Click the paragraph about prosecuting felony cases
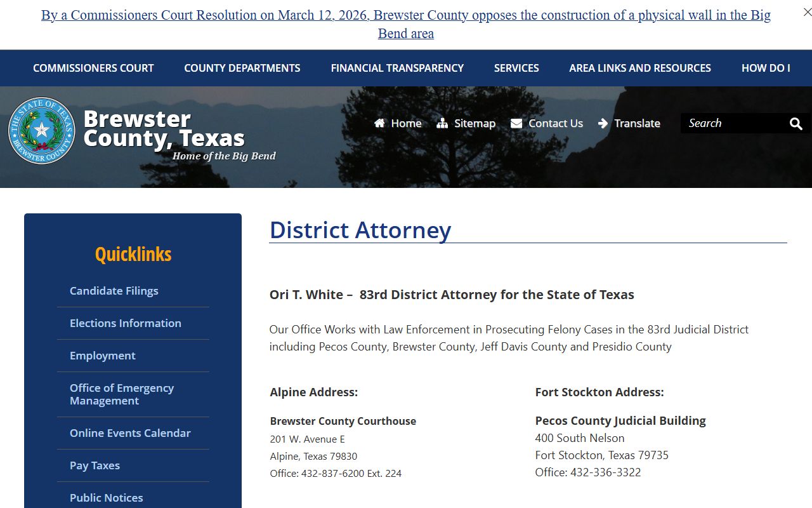The height and width of the screenshot is (508, 812). point(509,338)
